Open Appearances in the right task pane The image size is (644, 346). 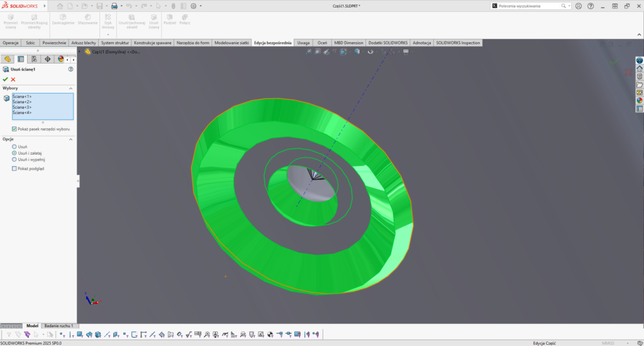(x=640, y=100)
